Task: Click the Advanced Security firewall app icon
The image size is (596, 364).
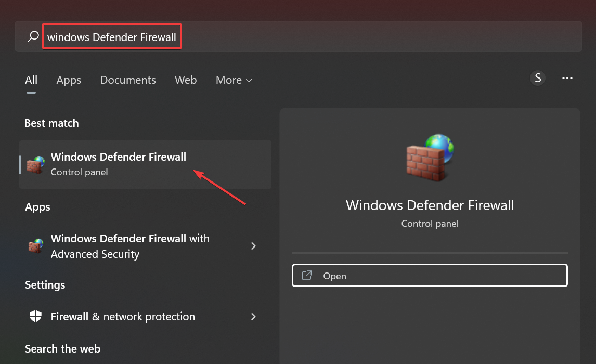Action: 35,246
